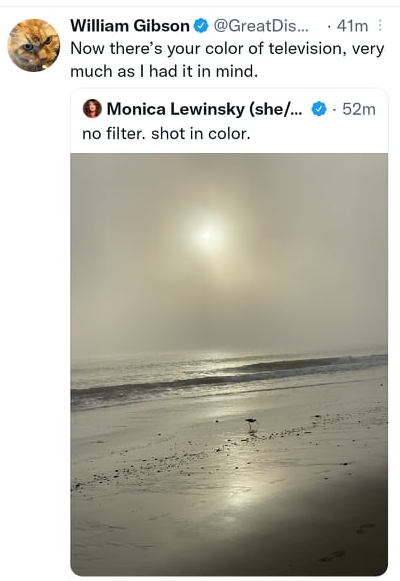Screen dimensions: 400x581
Task: Open William Gibson's profile via display name
Action: [130, 26]
